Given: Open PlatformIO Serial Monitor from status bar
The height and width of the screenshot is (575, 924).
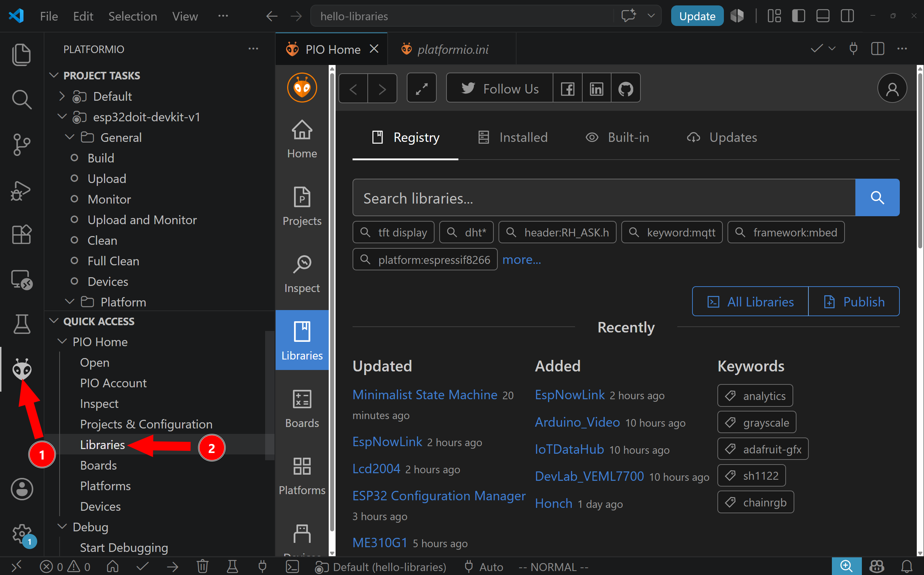Looking at the screenshot, I should [262, 567].
